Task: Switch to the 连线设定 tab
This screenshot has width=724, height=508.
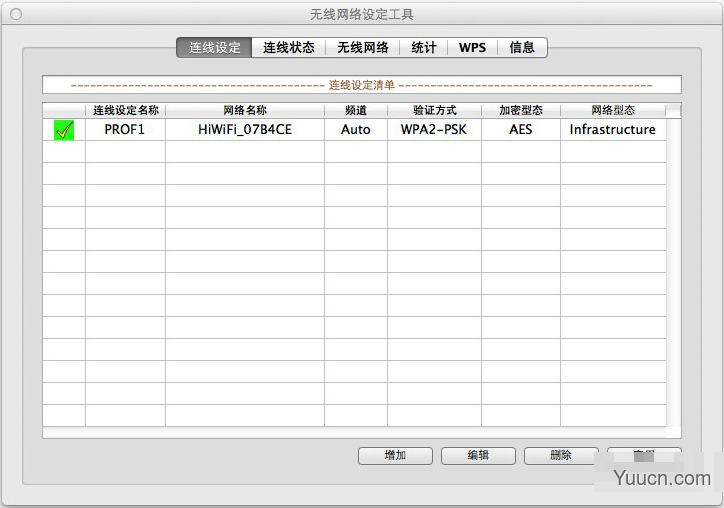Action: (214, 48)
